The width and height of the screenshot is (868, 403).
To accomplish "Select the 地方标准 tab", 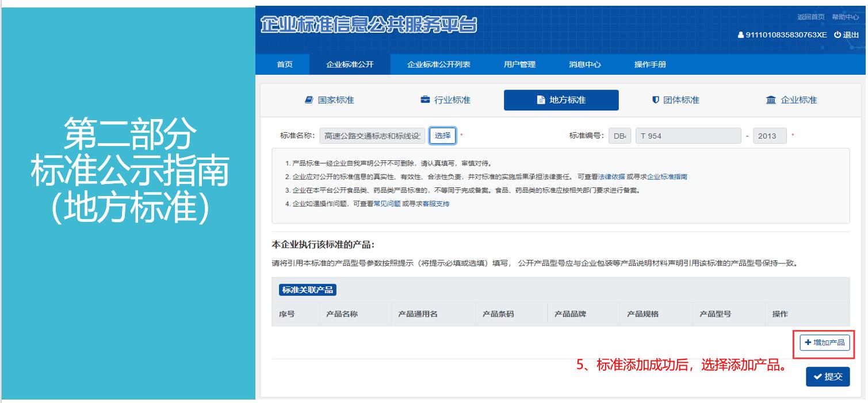I will pyautogui.click(x=561, y=100).
